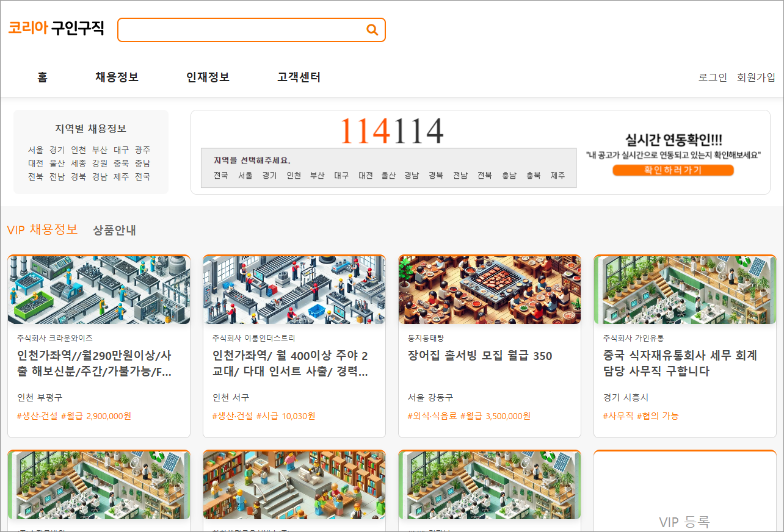Open the 동지동태탕 job thumbnail image
784x532 pixels.
(x=489, y=290)
